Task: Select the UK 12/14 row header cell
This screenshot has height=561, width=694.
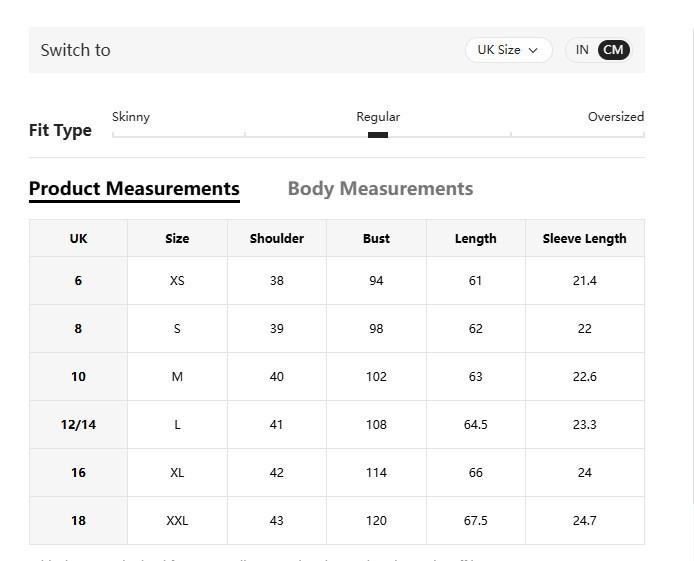Action: (78, 425)
